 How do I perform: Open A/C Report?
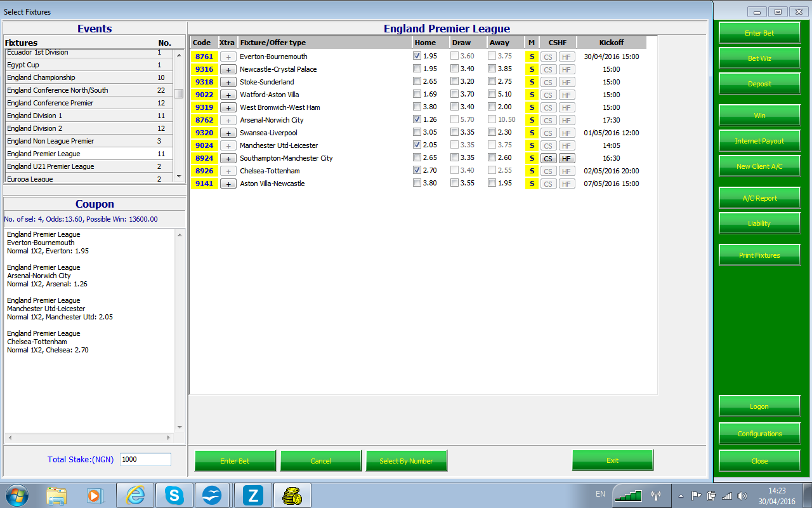click(x=759, y=198)
